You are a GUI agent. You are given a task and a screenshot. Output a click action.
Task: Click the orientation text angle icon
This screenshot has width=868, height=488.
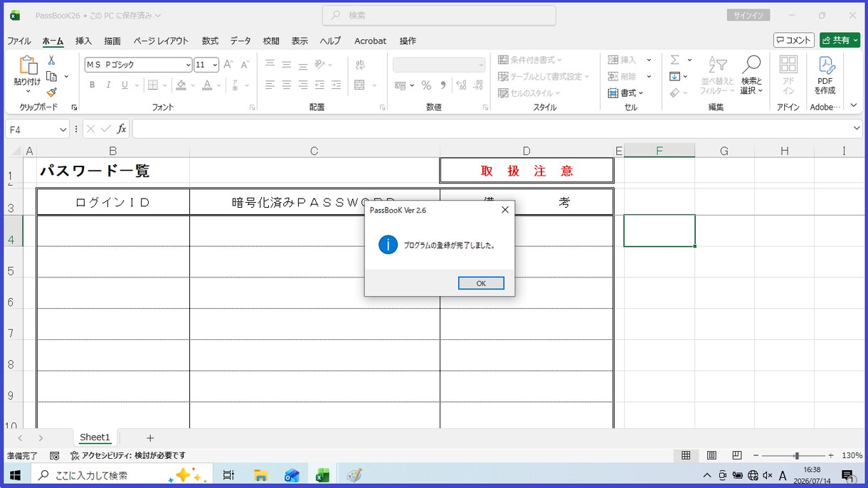[x=320, y=65]
